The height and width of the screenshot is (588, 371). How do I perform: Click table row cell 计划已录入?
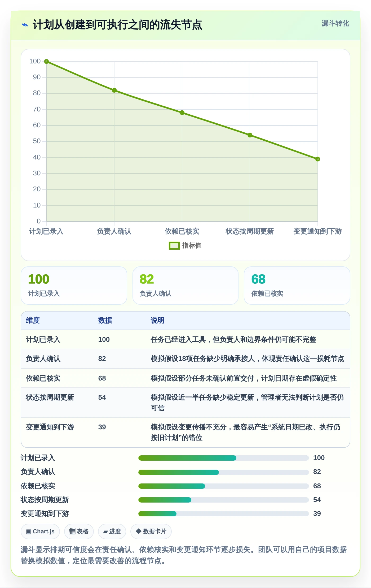pyautogui.click(x=43, y=339)
